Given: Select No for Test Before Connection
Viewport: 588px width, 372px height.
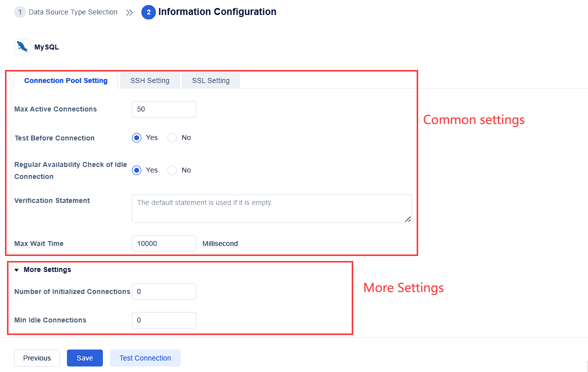Looking at the screenshot, I should click(172, 137).
